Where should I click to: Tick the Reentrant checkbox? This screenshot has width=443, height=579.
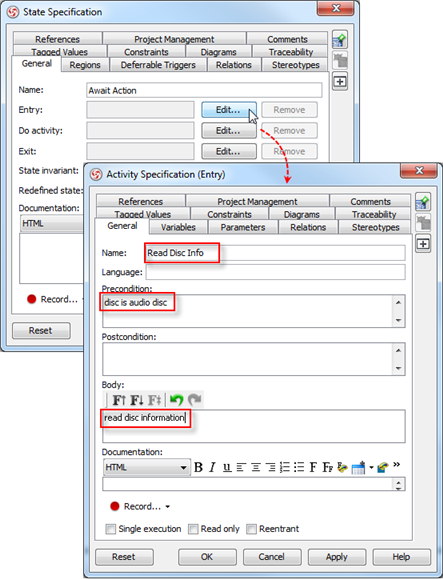(x=251, y=529)
